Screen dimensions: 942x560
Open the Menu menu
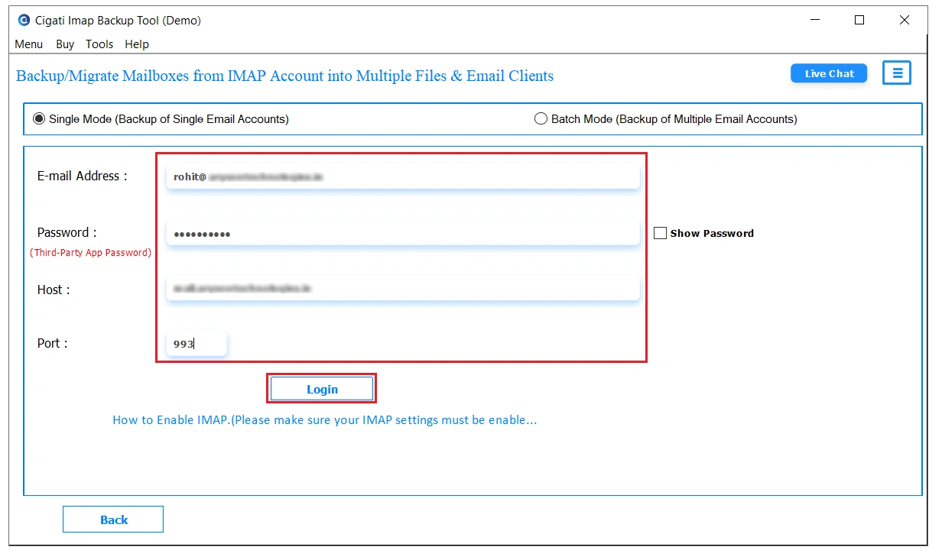tap(29, 44)
